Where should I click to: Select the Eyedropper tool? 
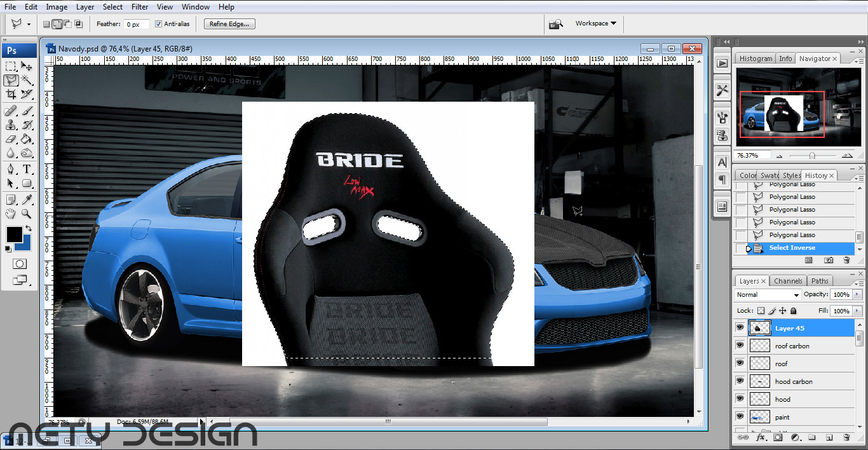click(27, 200)
